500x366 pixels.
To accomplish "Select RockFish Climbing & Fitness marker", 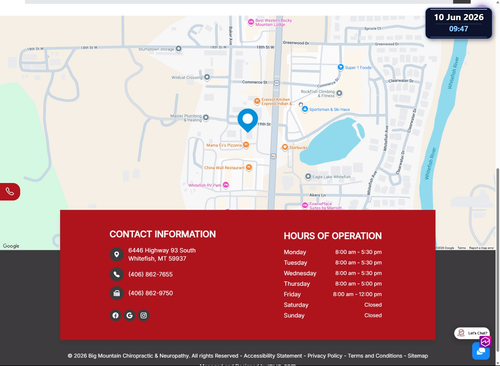I will [x=339, y=93].
